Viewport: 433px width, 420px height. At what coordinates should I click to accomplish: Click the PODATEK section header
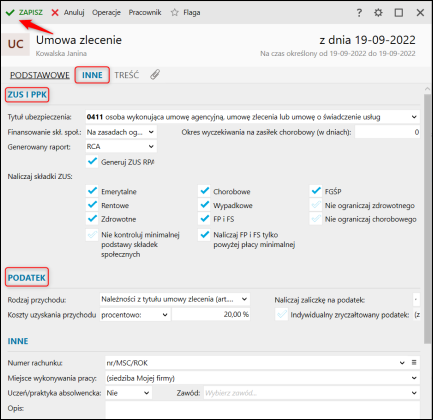coord(27,277)
